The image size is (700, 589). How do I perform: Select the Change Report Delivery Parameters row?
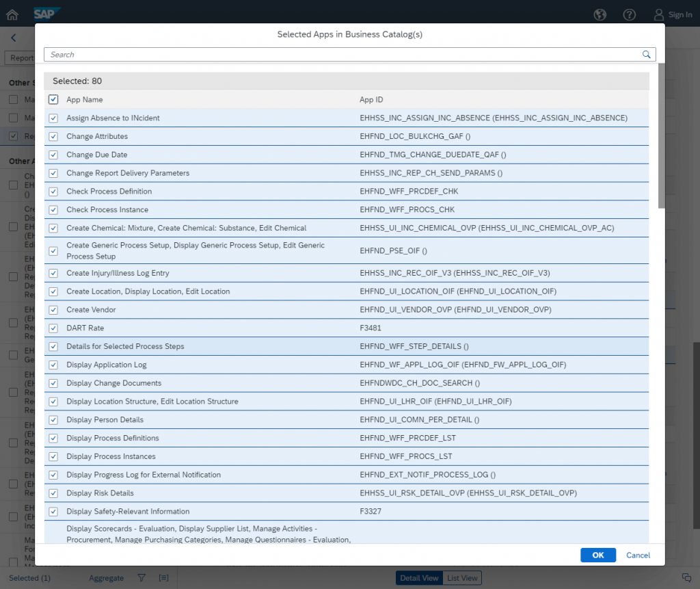click(347, 173)
